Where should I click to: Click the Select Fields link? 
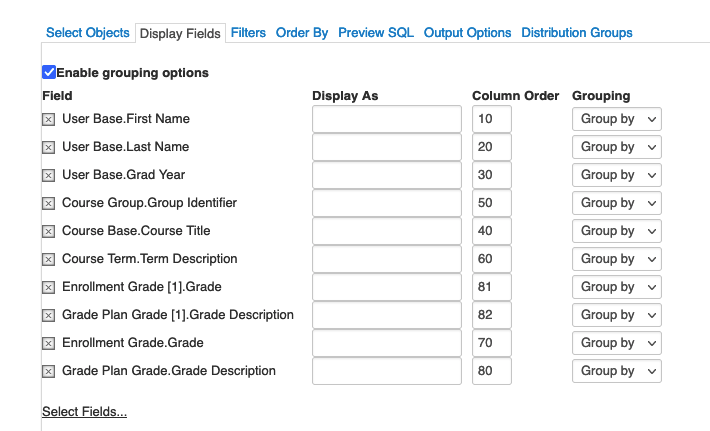(x=84, y=412)
